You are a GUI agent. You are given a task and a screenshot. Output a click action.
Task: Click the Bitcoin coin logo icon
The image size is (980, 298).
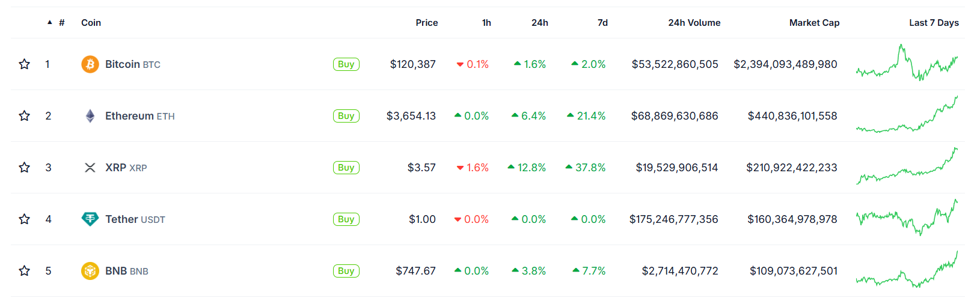click(90, 64)
